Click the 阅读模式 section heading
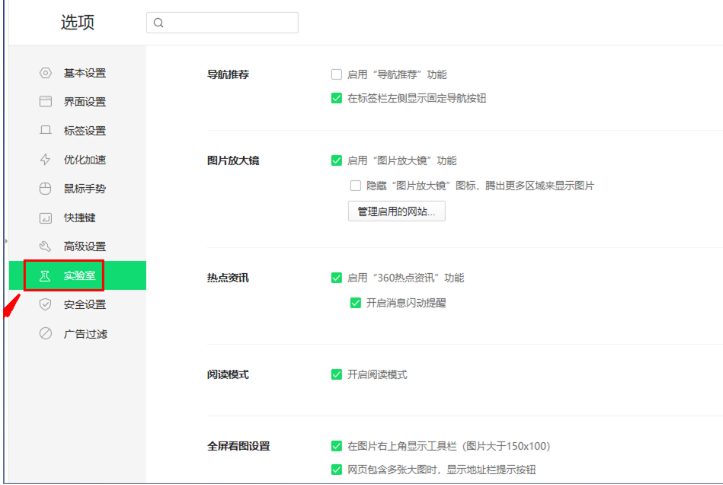The image size is (723, 485). point(228,374)
